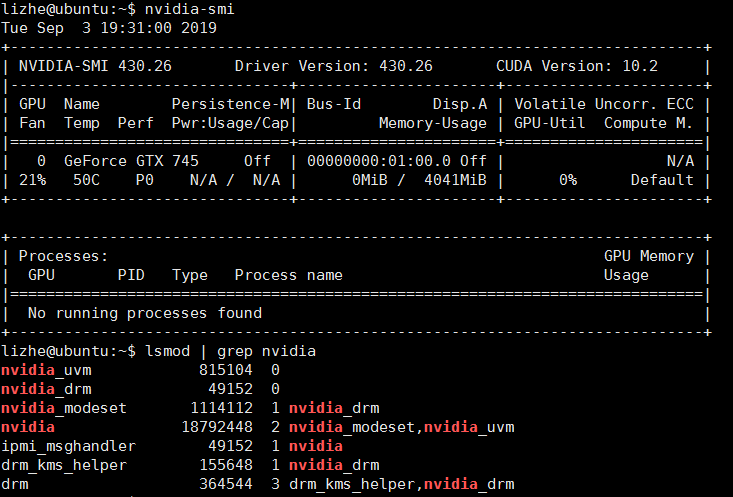This screenshot has width=733, height=497.
Task: Click size value '1114112'
Action: (x=222, y=408)
